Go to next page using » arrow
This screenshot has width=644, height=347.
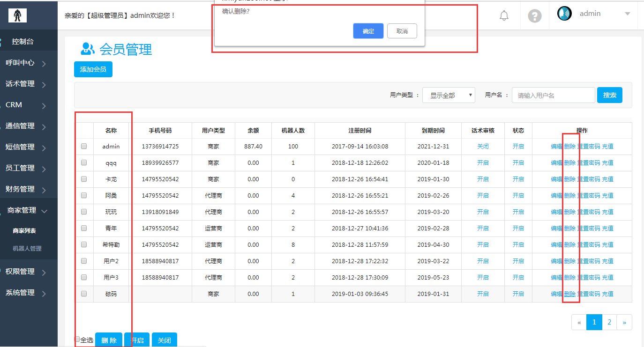point(624,322)
